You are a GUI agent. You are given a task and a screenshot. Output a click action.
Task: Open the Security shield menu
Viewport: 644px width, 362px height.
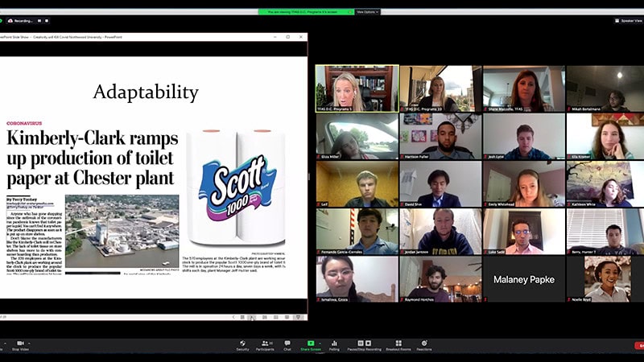(243, 343)
